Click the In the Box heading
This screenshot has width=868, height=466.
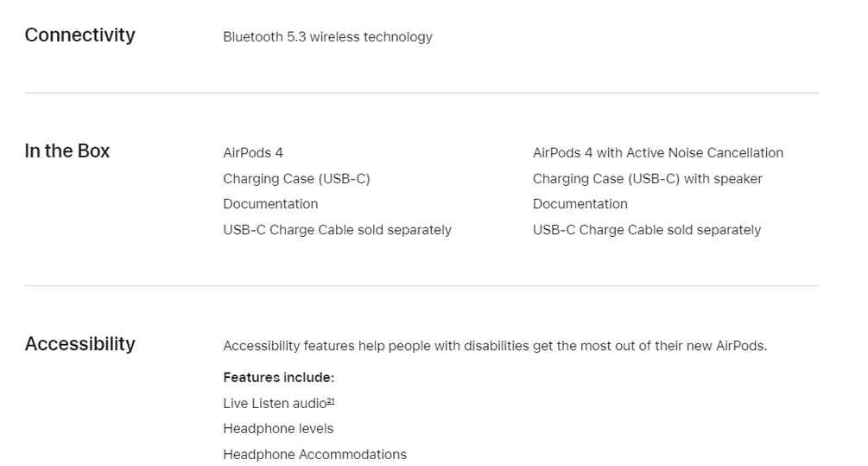click(x=67, y=151)
